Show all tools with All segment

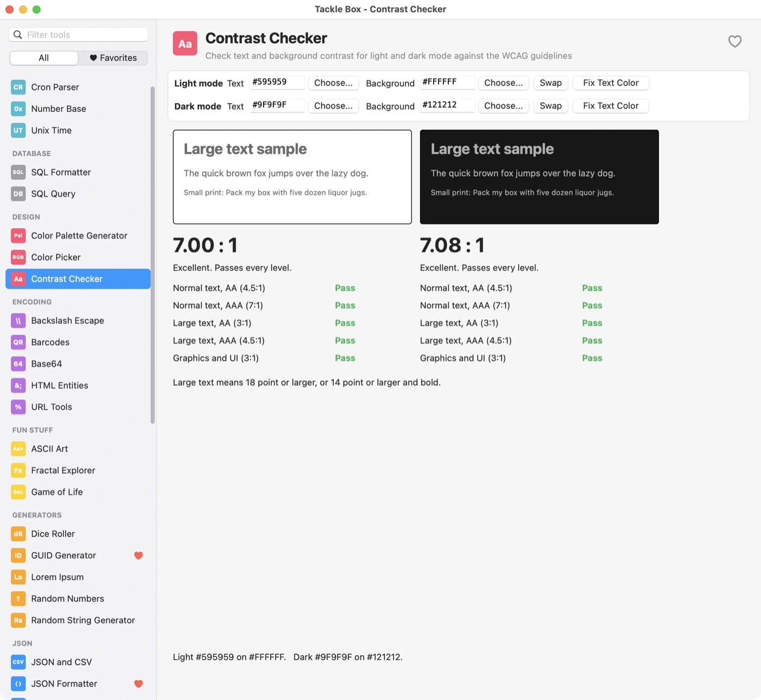tap(44, 58)
